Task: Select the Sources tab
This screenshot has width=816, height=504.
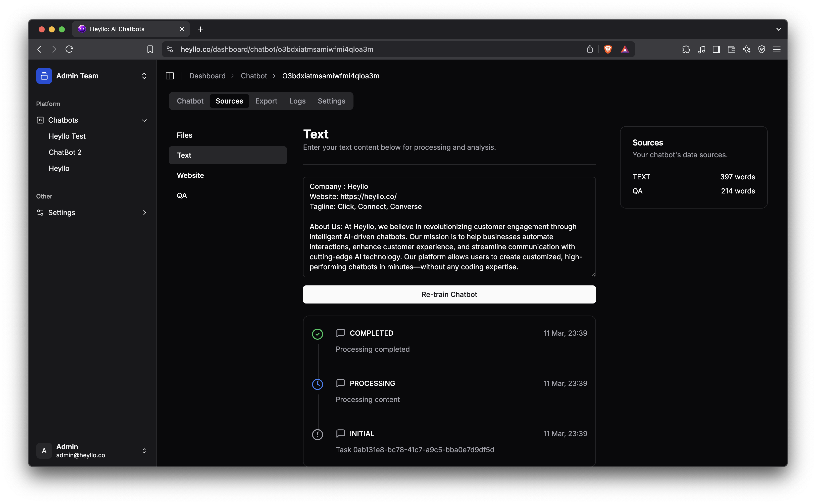Action: point(229,101)
